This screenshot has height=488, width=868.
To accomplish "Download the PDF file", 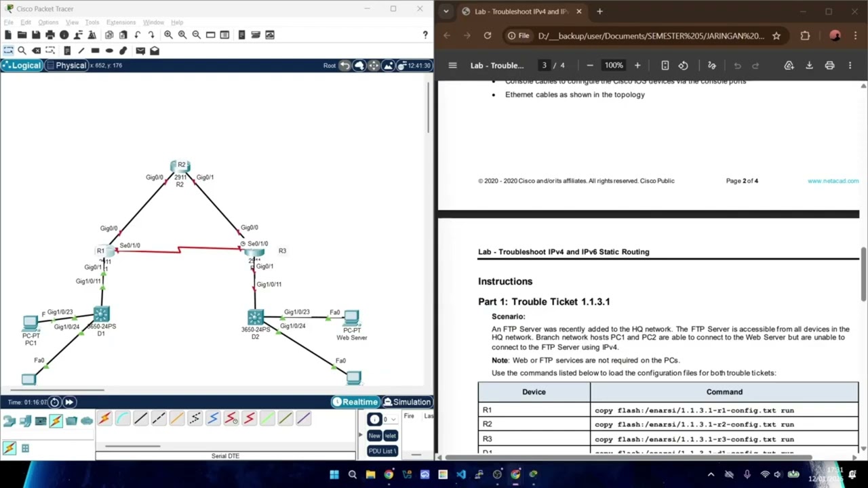I will tap(809, 66).
